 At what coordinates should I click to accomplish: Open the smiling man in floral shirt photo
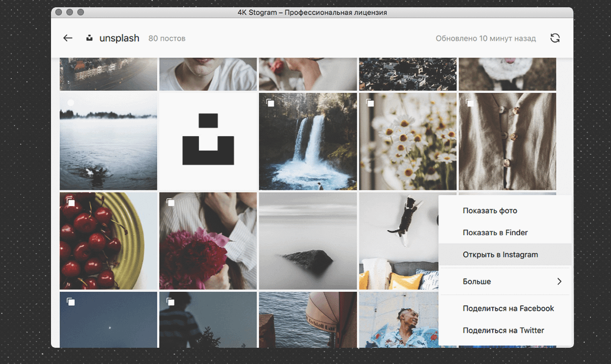pos(399,320)
